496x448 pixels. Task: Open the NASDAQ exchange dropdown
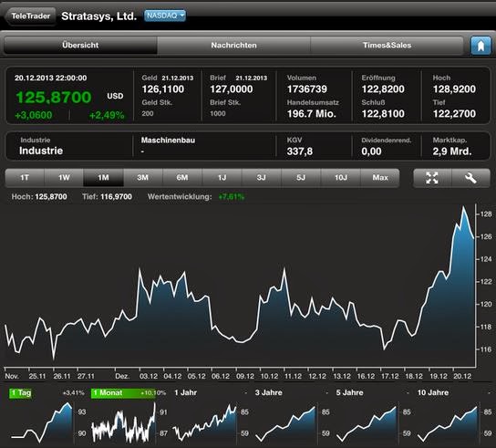[x=165, y=16]
